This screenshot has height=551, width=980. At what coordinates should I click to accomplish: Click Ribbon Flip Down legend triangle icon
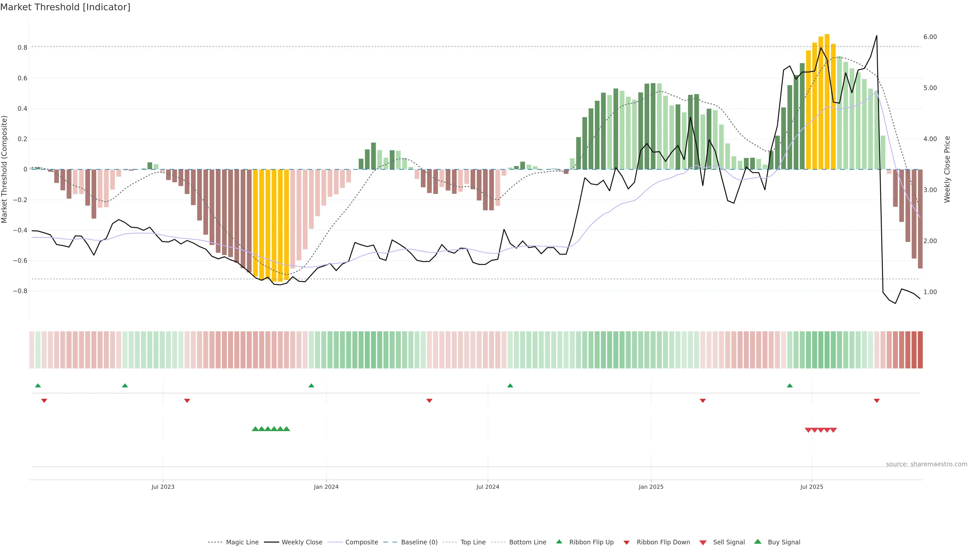627,543
